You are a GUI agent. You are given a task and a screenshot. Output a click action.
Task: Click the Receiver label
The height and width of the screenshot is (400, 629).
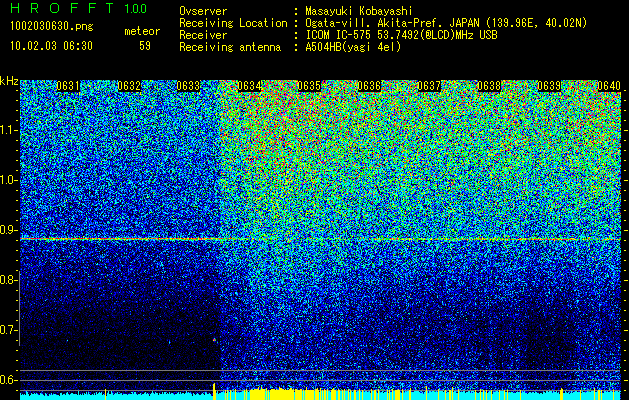pos(203,35)
